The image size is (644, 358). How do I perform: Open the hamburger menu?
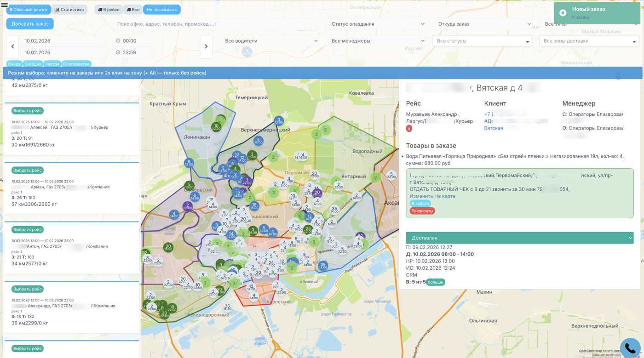click(5, 5)
